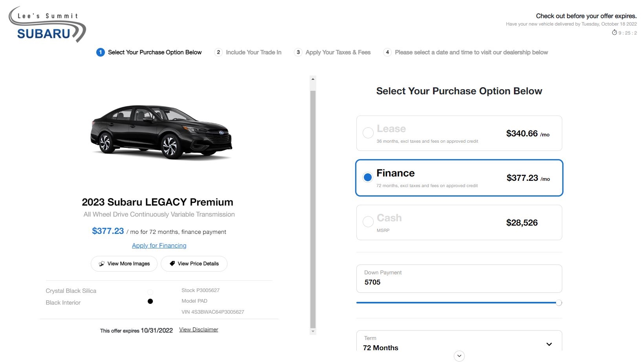Viewport: 644px width, 362px height.
Task: Open View Price Details button
Action: pyautogui.click(x=194, y=264)
